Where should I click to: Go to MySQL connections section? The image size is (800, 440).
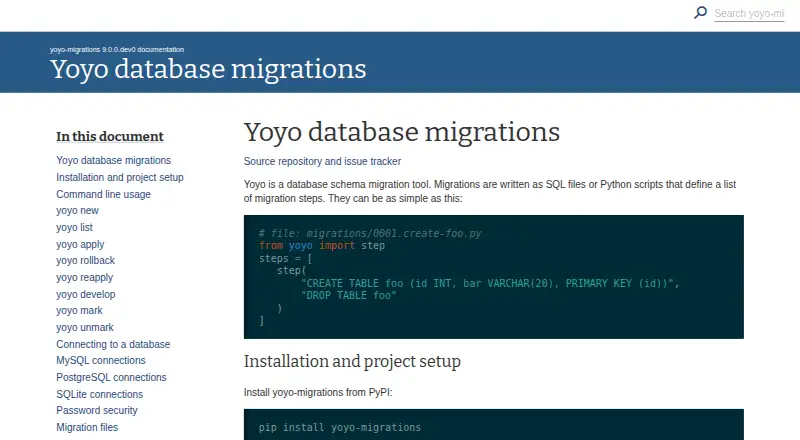point(101,360)
